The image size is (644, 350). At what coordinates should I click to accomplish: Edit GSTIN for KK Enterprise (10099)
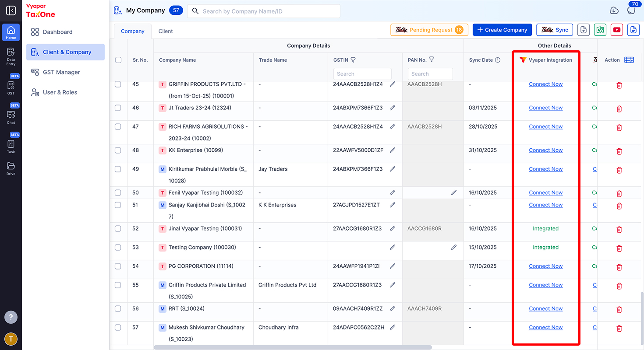click(393, 150)
